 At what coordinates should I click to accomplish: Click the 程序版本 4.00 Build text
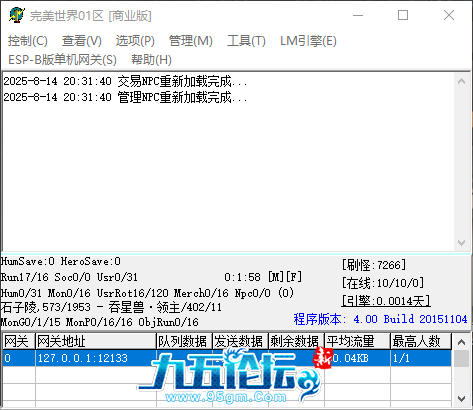(380, 319)
